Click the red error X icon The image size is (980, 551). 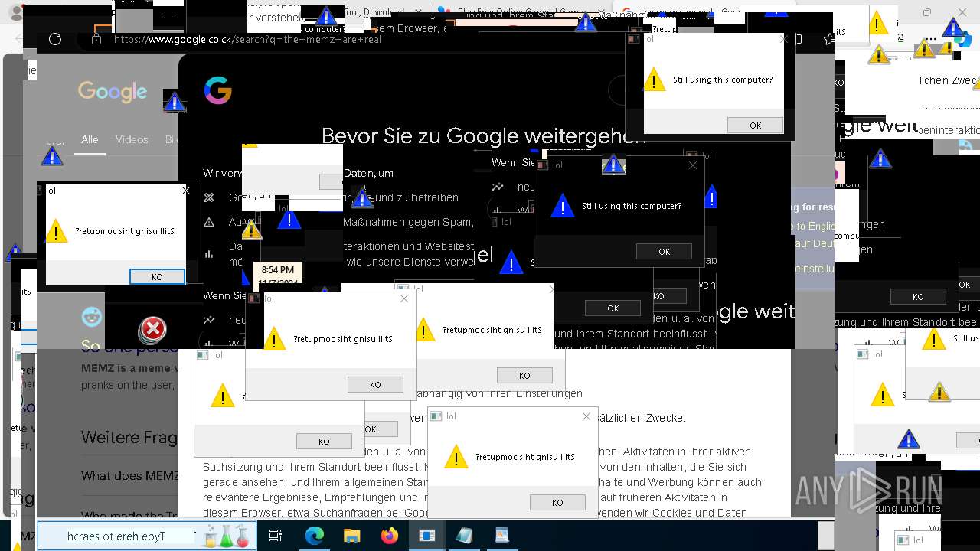click(x=153, y=330)
